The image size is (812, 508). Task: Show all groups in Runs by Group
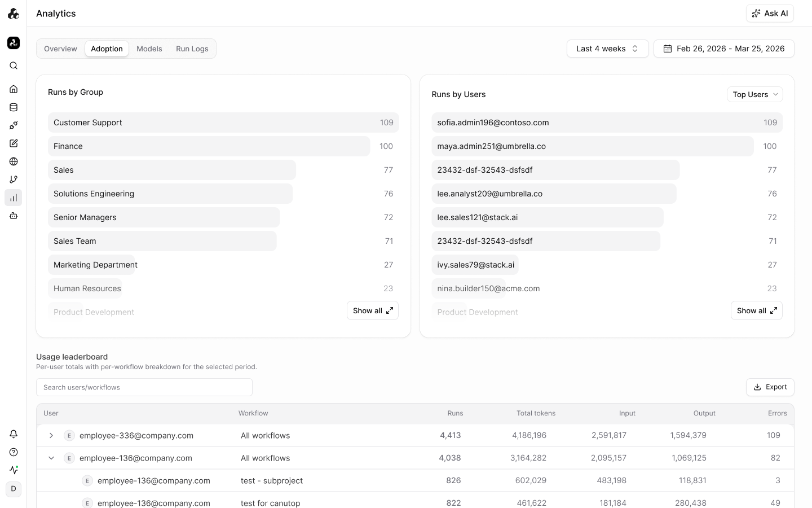[373, 310]
